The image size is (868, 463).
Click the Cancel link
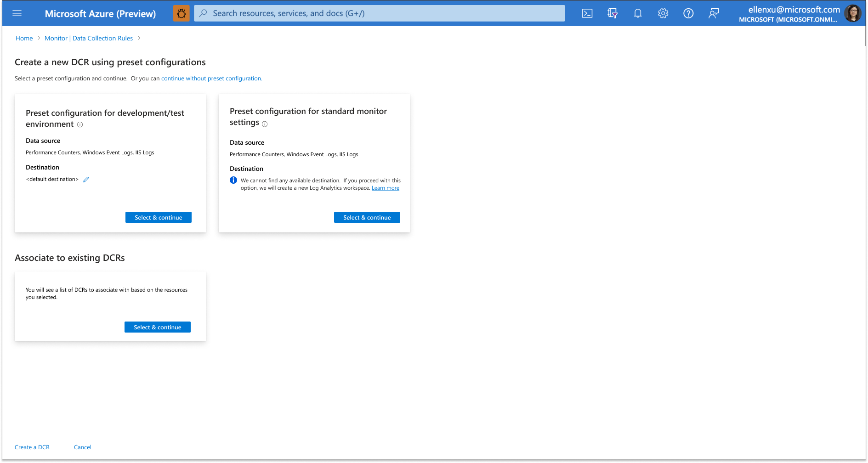click(x=83, y=447)
